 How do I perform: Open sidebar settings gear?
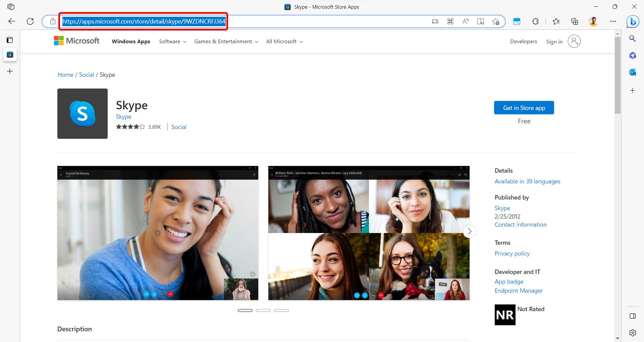[633, 333]
